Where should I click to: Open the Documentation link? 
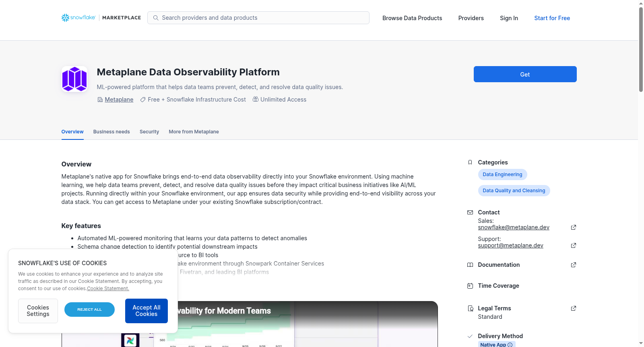(499, 265)
